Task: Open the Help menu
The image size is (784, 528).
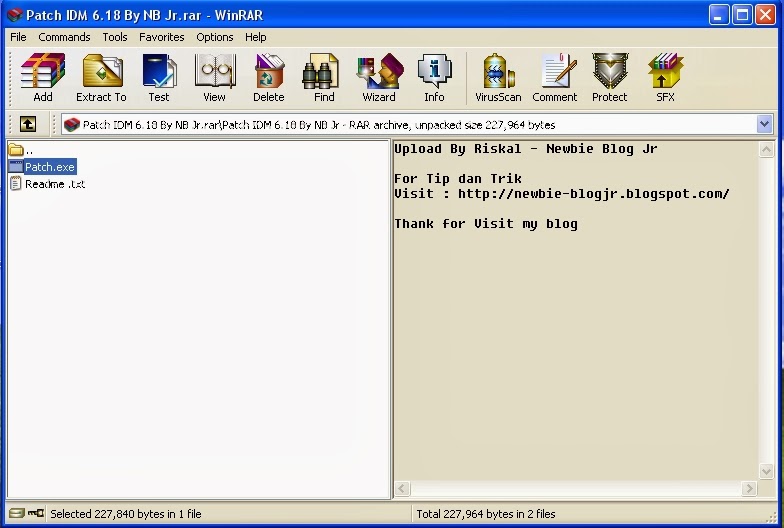Action: click(256, 37)
